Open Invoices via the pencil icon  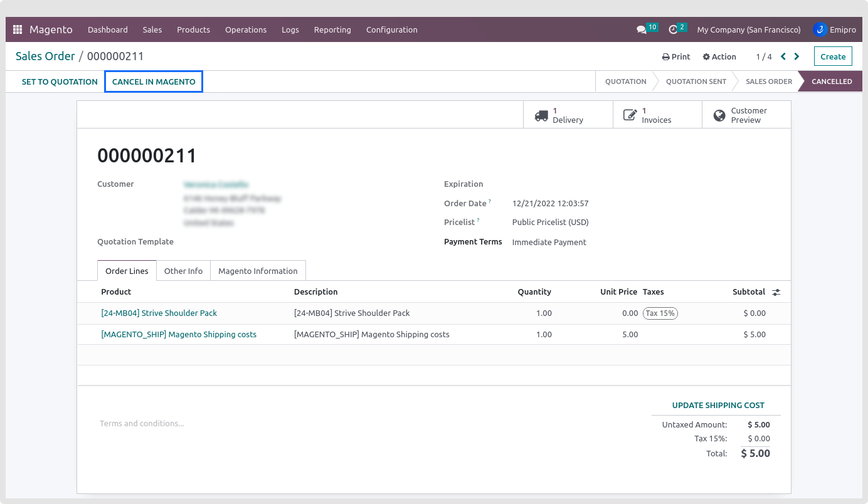pyautogui.click(x=630, y=115)
